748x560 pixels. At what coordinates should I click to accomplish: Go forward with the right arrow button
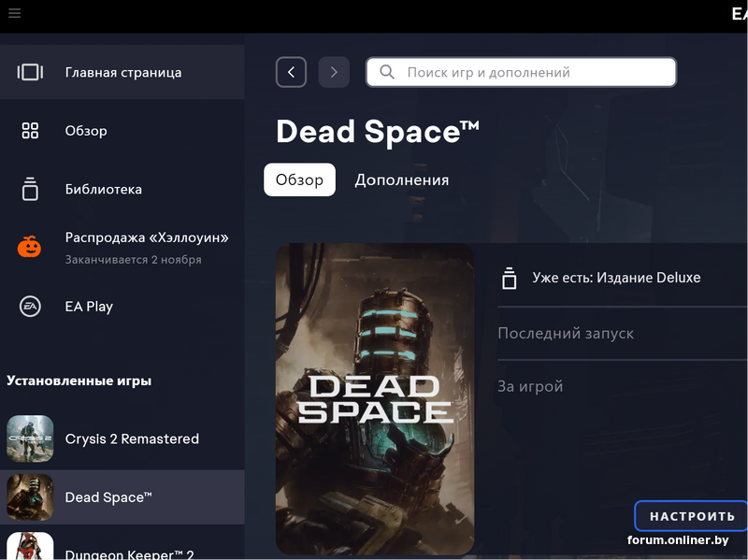pos(334,72)
